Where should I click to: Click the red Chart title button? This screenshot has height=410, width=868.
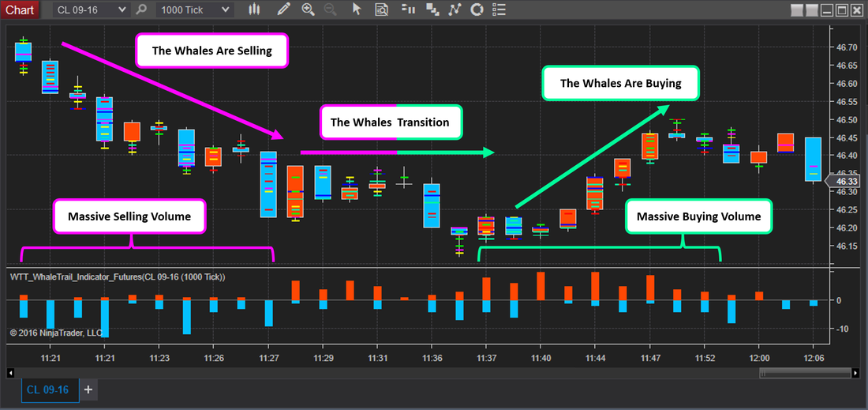pyautogui.click(x=20, y=9)
